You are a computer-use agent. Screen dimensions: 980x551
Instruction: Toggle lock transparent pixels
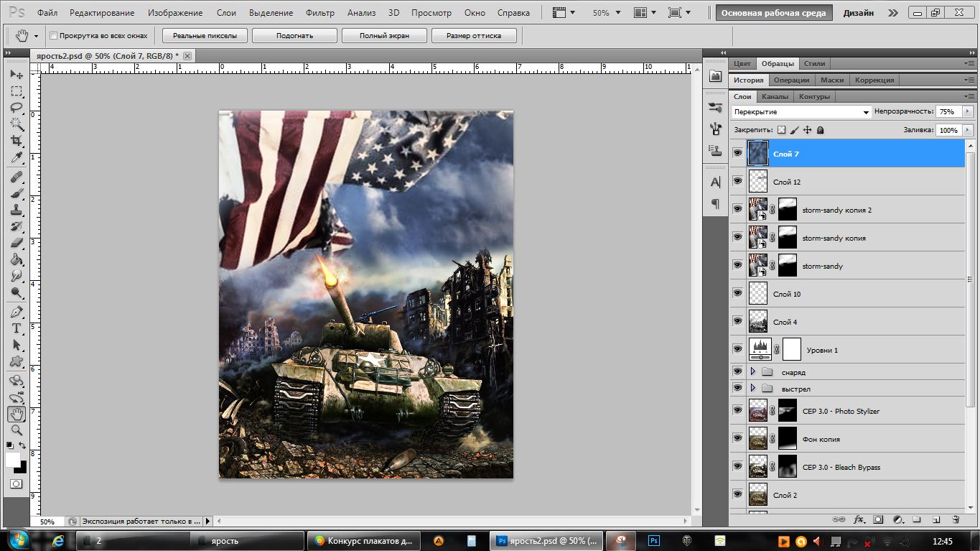click(x=782, y=130)
